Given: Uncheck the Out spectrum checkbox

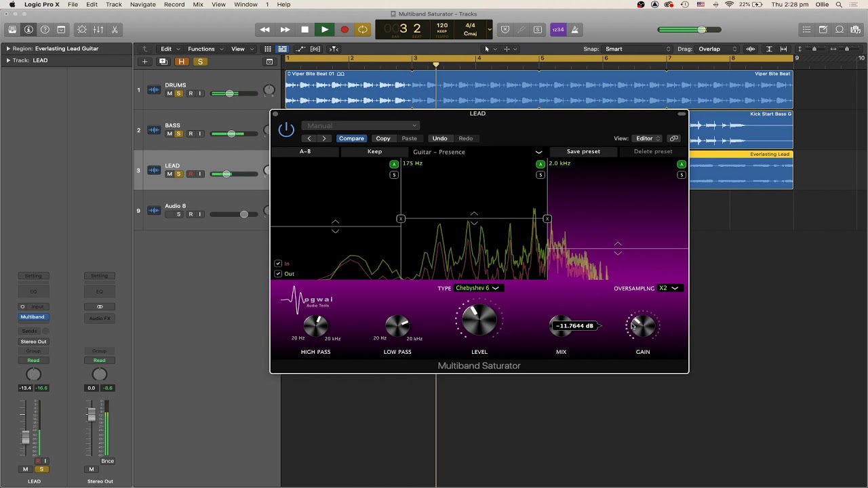Looking at the screenshot, I should (278, 274).
